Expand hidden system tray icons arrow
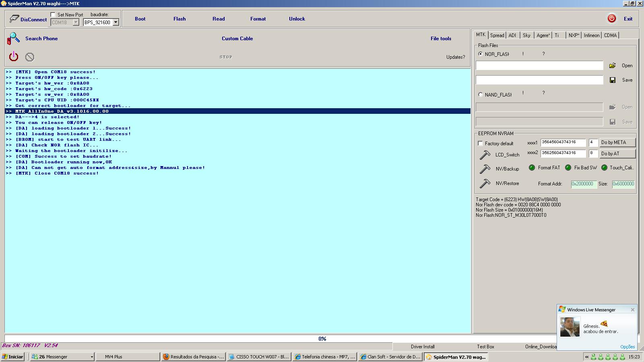 pyautogui.click(x=587, y=357)
